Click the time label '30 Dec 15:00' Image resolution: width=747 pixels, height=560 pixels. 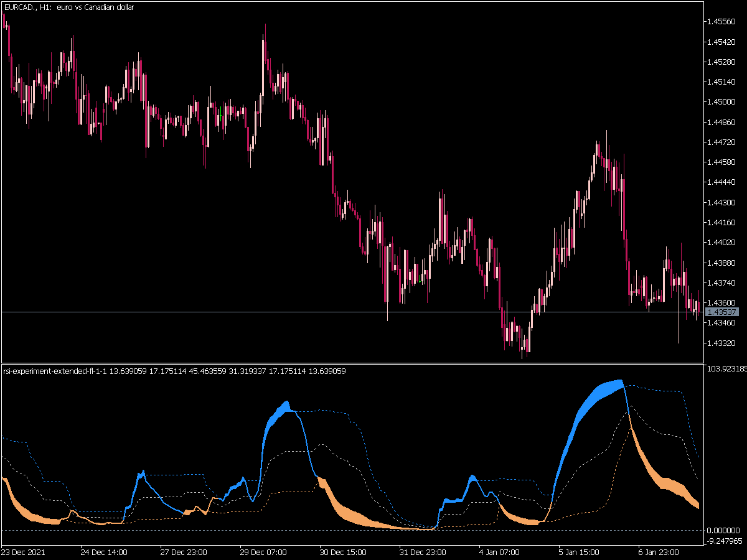(343, 552)
